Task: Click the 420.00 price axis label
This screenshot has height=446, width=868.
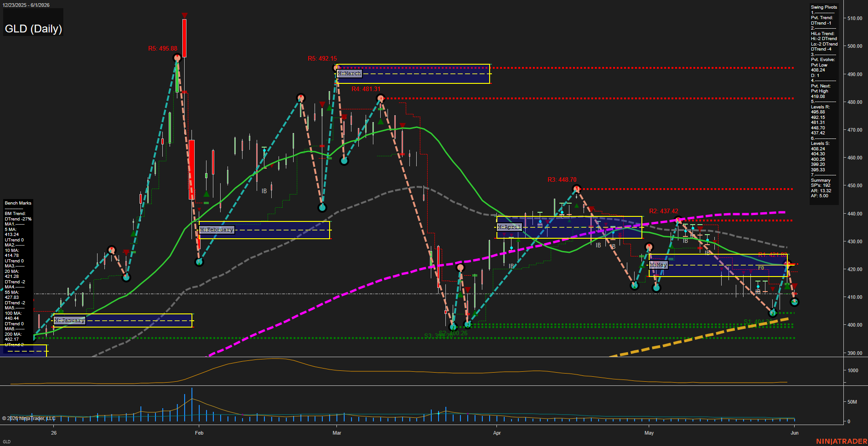Action: (x=855, y=270)
